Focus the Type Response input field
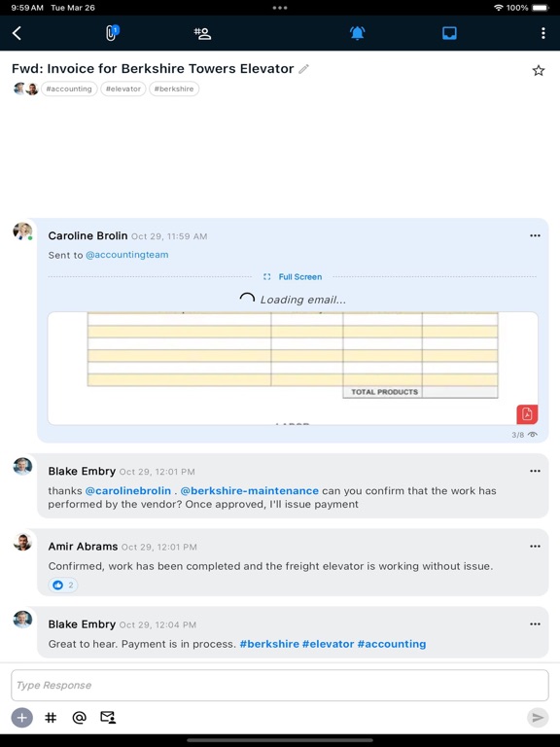The image size is (560, 747). coord(280,685)
